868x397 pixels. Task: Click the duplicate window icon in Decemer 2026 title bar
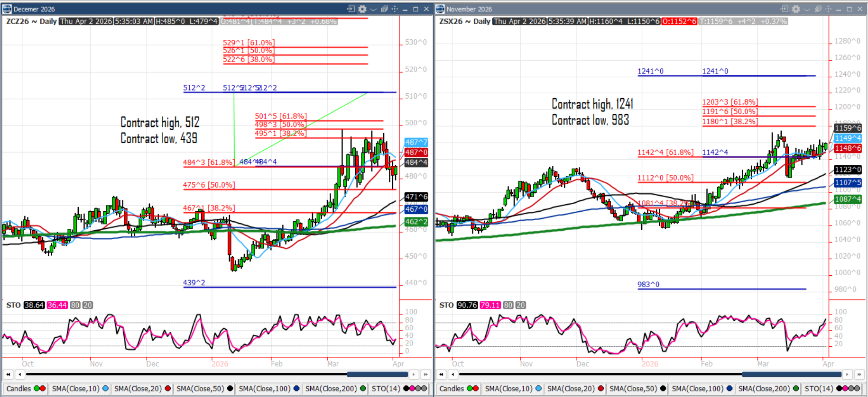point(384,9)
